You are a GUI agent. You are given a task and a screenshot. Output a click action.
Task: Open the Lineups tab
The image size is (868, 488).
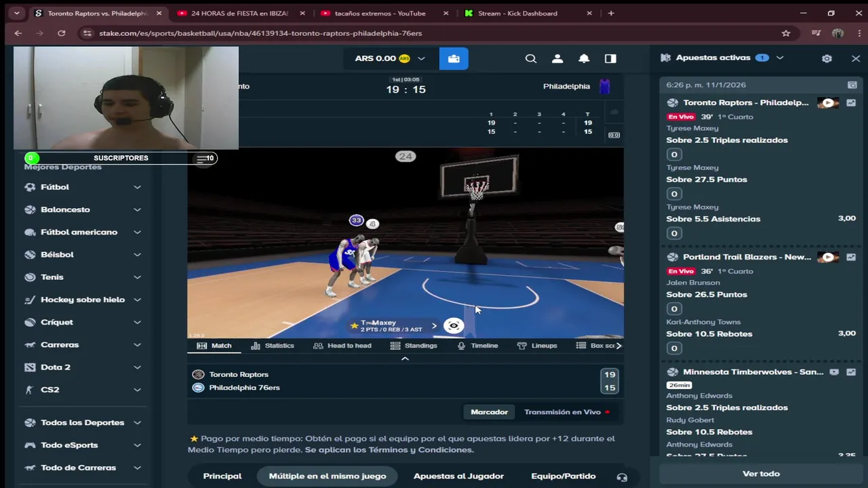537,346
